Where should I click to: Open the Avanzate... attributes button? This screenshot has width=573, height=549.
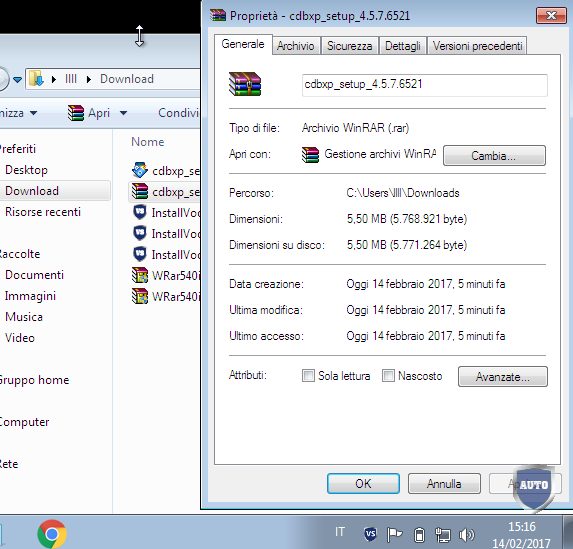(x=502, y=376)
